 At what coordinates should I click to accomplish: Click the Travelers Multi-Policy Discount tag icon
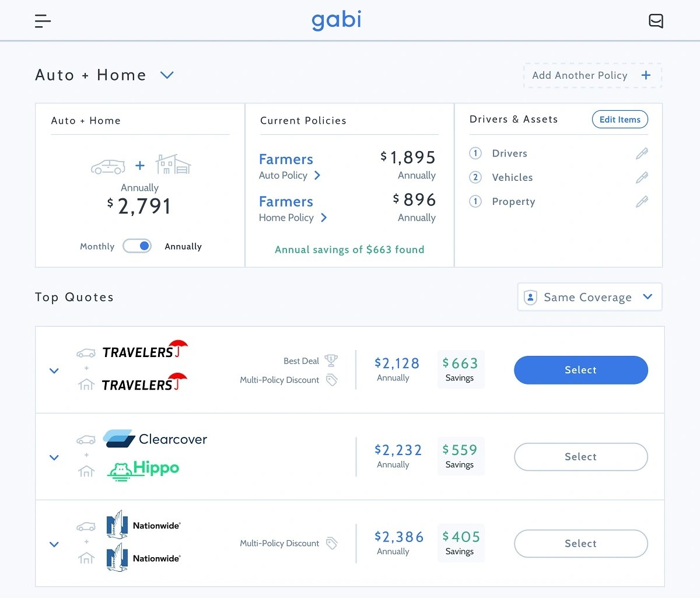[x=331, y=380]
